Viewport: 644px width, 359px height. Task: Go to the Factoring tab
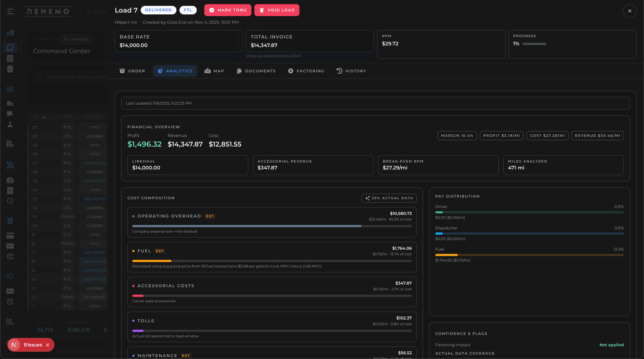[306, 71]
